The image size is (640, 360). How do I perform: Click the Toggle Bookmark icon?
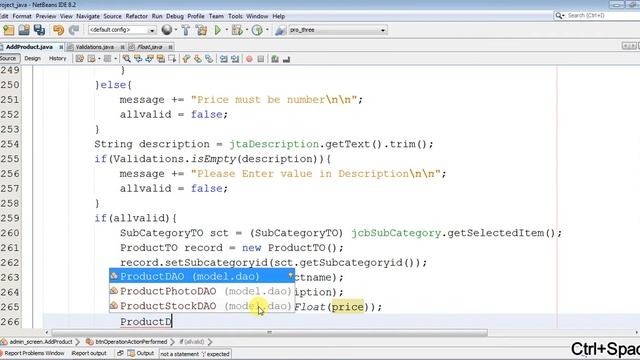[x=209, y=59]
